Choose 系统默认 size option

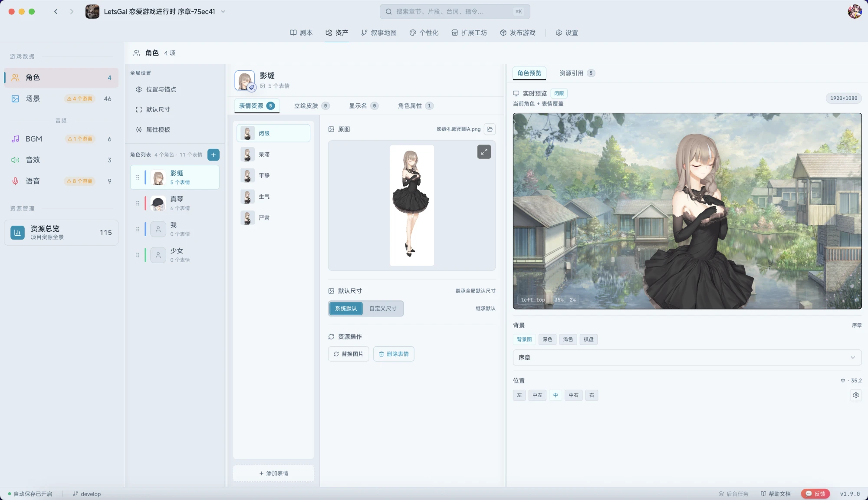tap(346, 309)
